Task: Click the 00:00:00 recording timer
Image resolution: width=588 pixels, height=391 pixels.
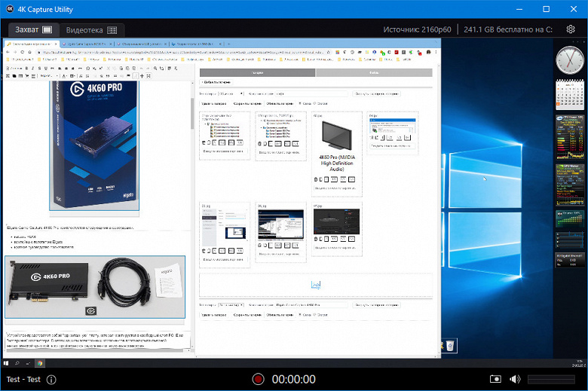Action: click(293, 379)
